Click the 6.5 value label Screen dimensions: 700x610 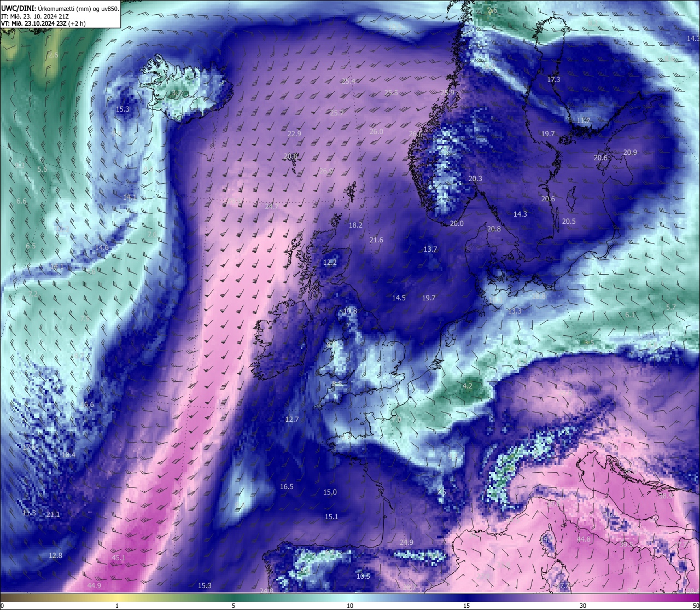(31, 246)
